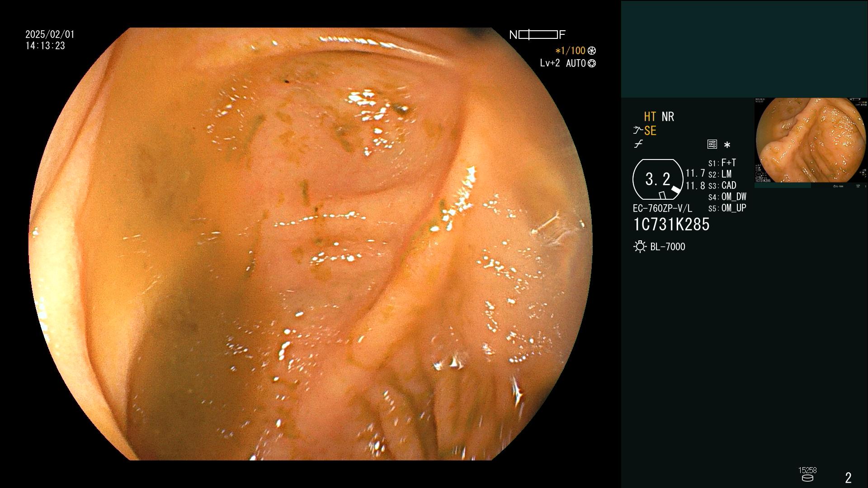This screenshot has width=868, height=488.
Task: Click the scope angulation indicator showing 3.2
Action: (658, 179)
